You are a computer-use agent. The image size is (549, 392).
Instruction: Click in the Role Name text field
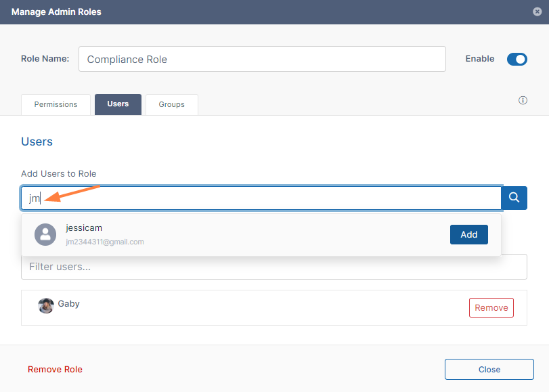coord(262,59)
